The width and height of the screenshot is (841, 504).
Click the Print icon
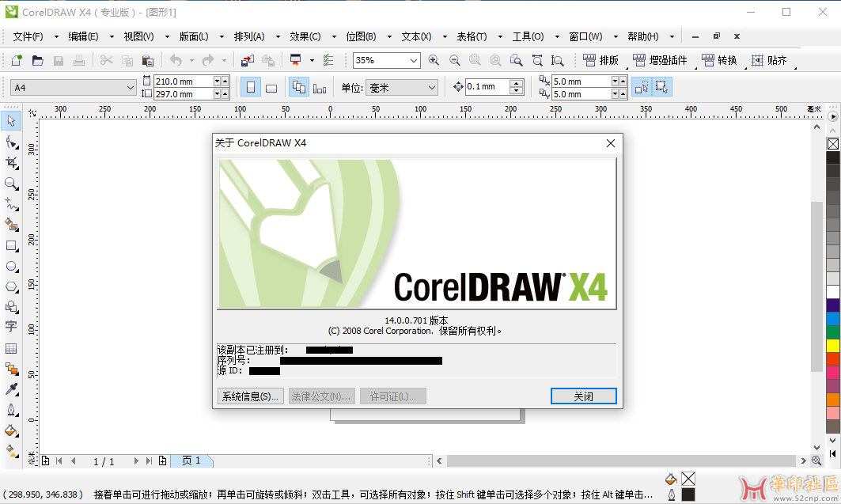(x=79, y=60)
